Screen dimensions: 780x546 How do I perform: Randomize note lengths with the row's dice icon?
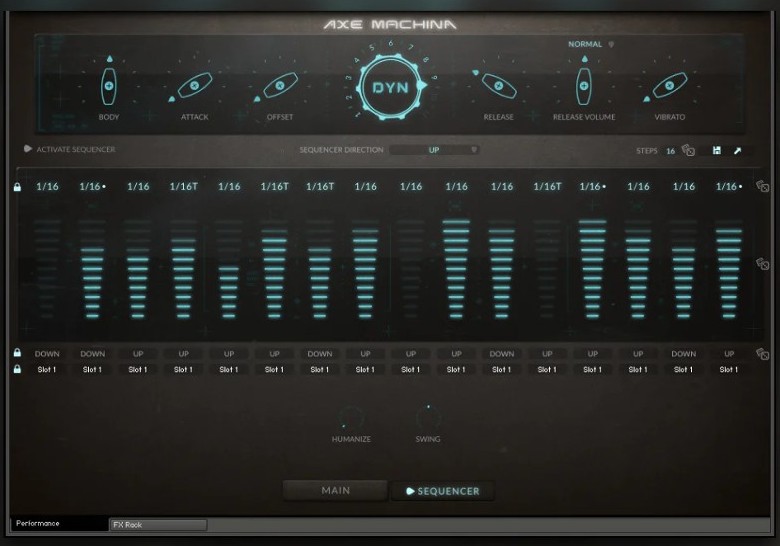763,186
